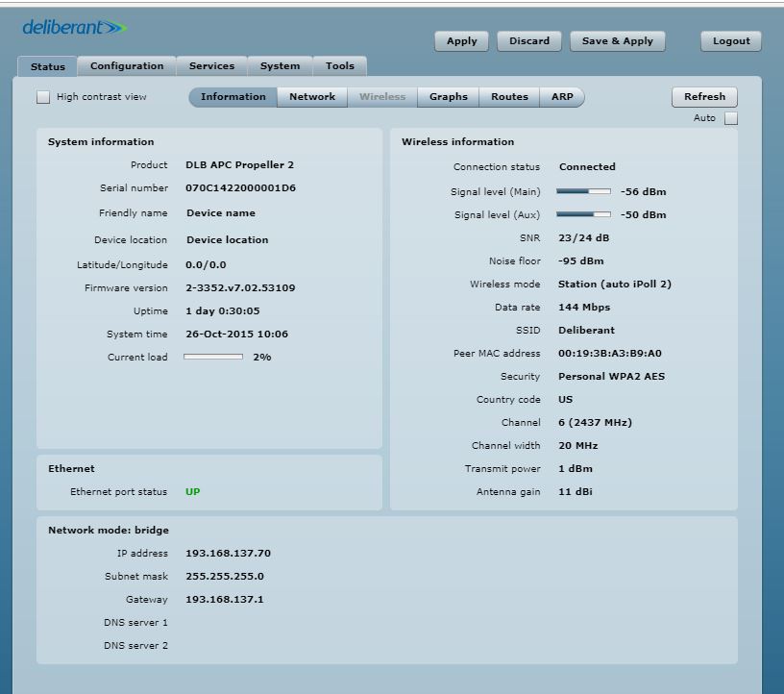Select the Tools tab

click(x=339, y=66)
